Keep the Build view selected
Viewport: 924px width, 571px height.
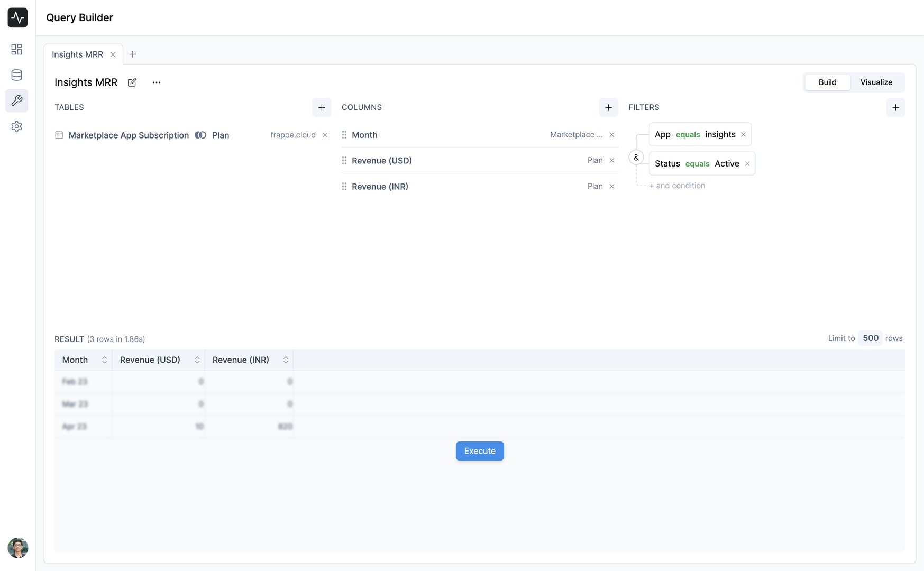827,82
